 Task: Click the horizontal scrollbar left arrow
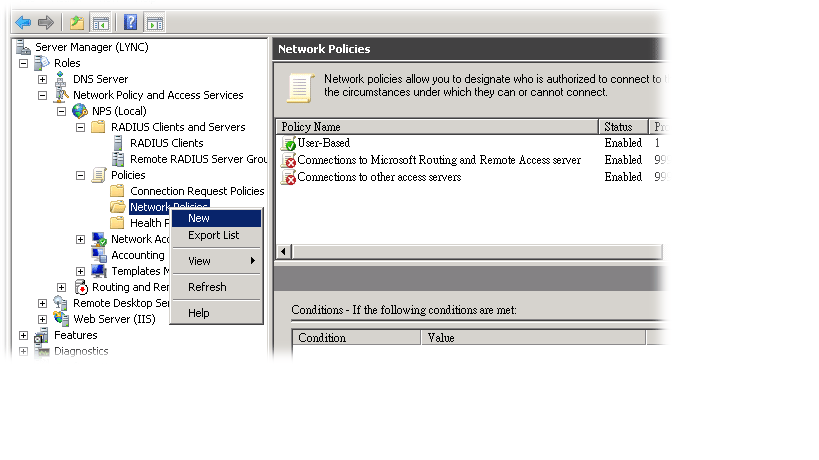click(x=283, y=251)
